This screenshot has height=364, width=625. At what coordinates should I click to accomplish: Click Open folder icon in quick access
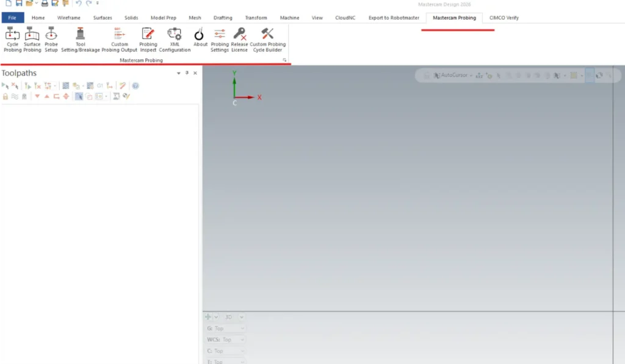29,3
